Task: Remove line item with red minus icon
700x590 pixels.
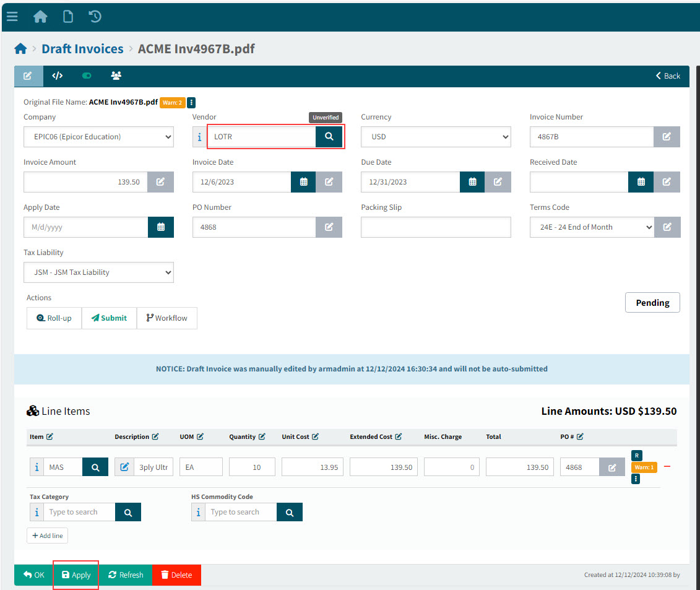Action: click(x=667, y=467)
